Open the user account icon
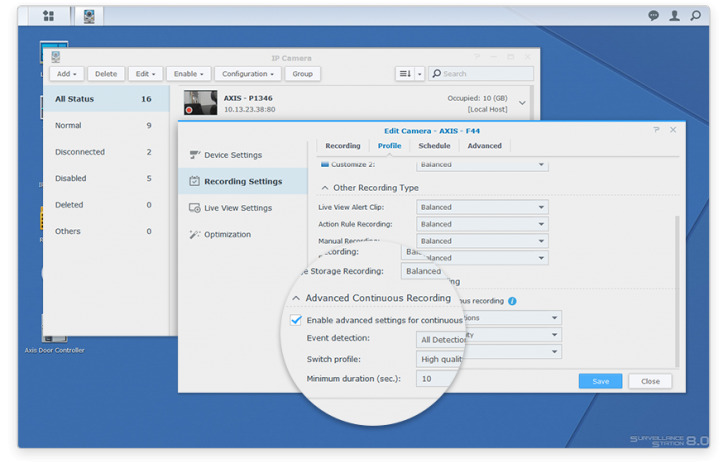 675,16
